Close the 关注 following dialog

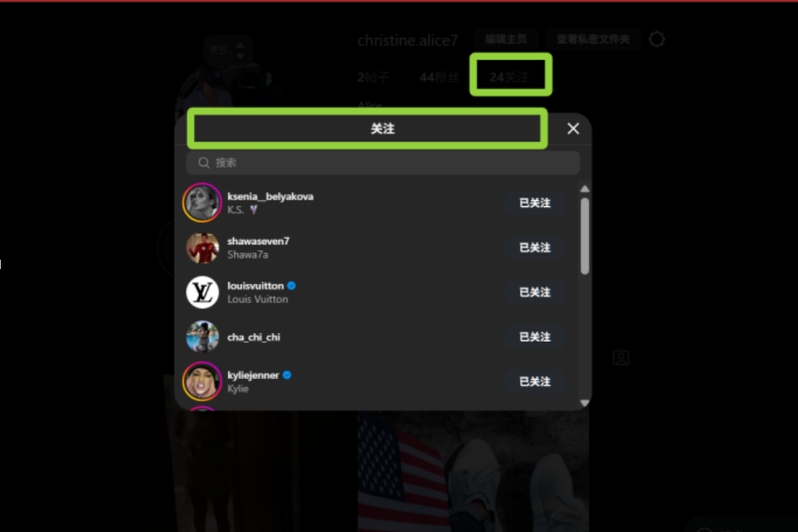click(x=573, y=129)
